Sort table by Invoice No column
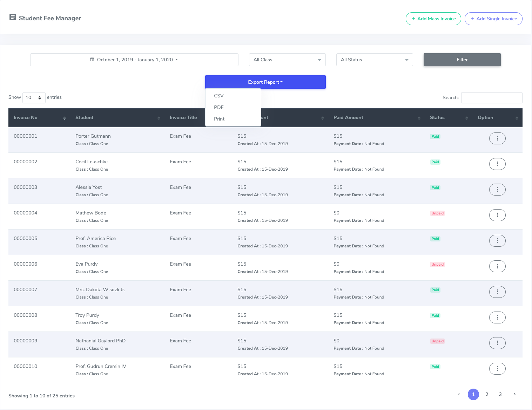This screenshot has height=410, width=532. (x=39, y=118)
